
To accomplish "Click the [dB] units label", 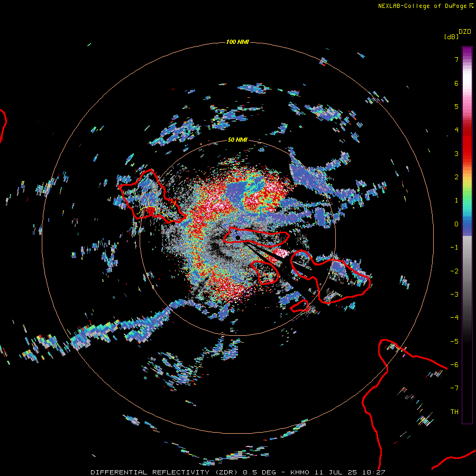I will (x=451, y=36).
